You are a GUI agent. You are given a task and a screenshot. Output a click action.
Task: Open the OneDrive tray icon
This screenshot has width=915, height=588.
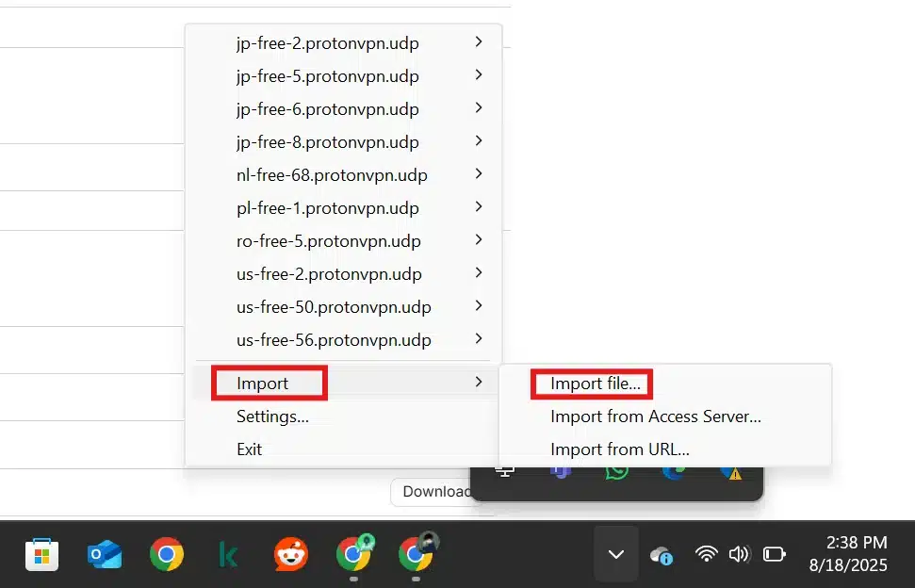(x=662, y=555)
